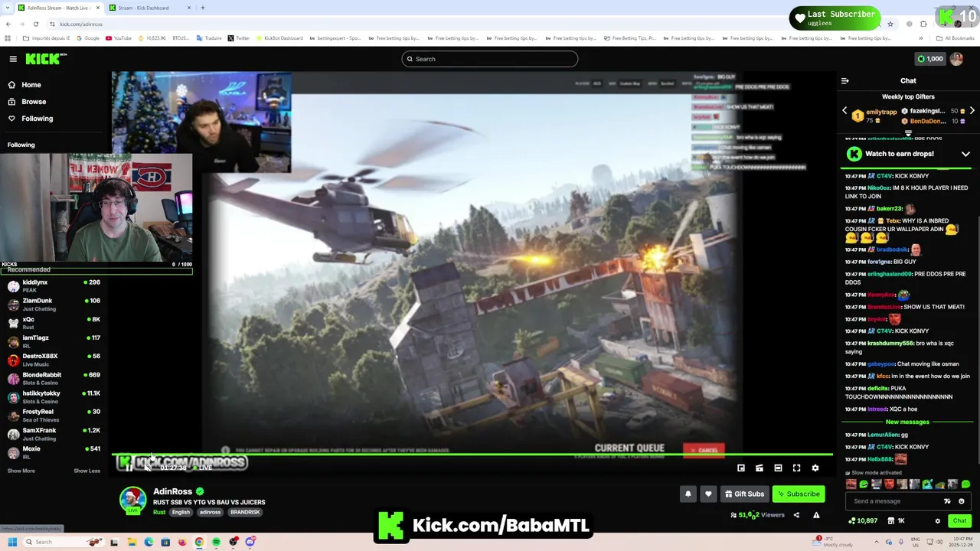
Task: Open video player settings gear
Action: [815, 468]
